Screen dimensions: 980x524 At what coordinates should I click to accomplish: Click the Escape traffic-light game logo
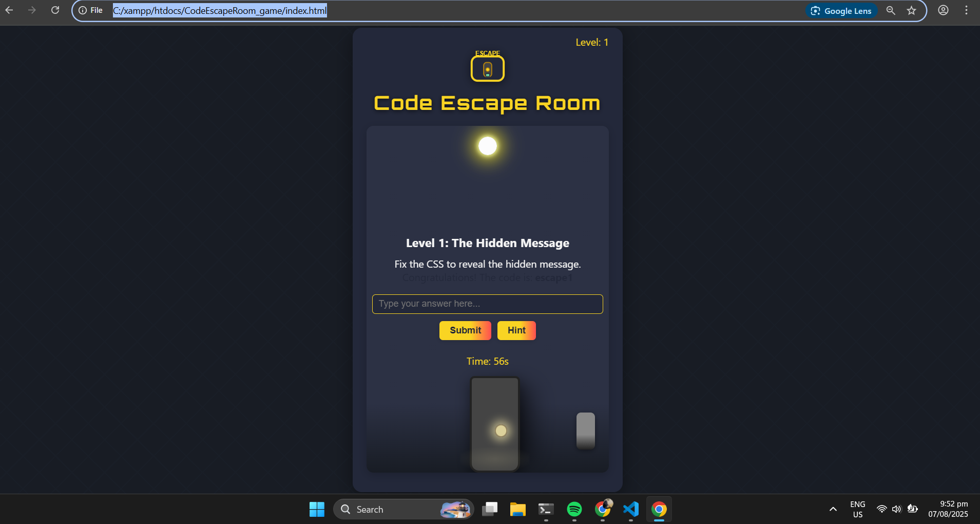click(487, 68)
